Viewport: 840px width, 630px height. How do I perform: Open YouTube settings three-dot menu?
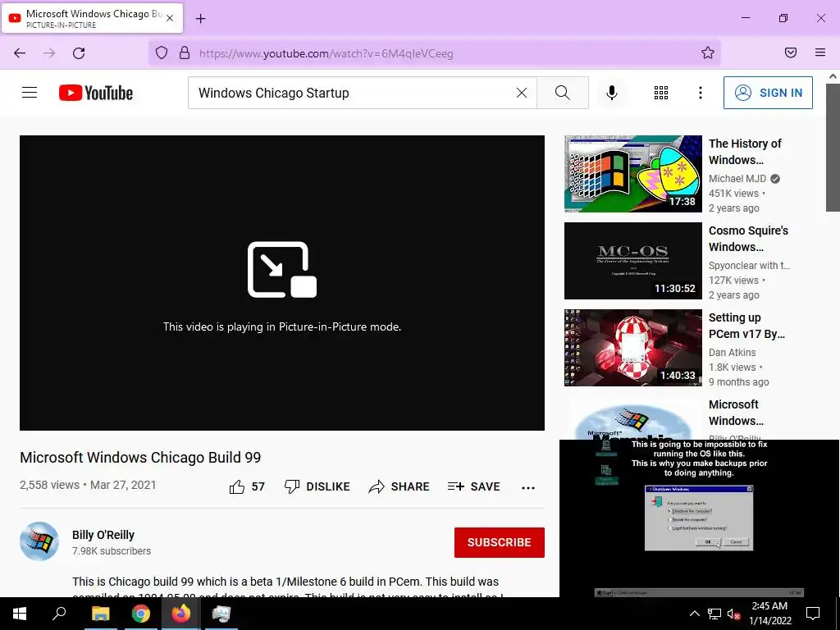click(x=701, y=93)
